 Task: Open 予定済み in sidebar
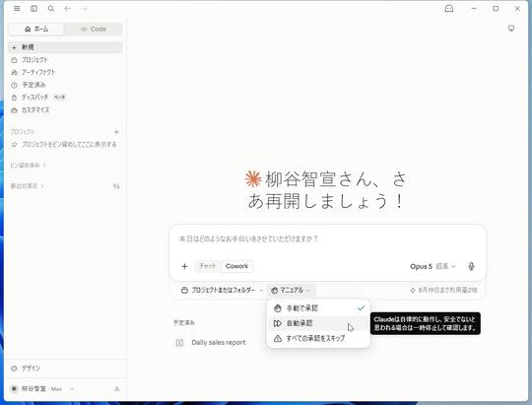65,85
